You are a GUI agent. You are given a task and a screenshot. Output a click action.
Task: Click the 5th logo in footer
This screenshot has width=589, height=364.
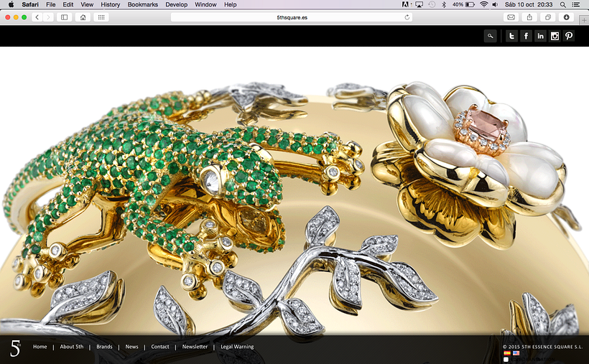click(15, 348)
